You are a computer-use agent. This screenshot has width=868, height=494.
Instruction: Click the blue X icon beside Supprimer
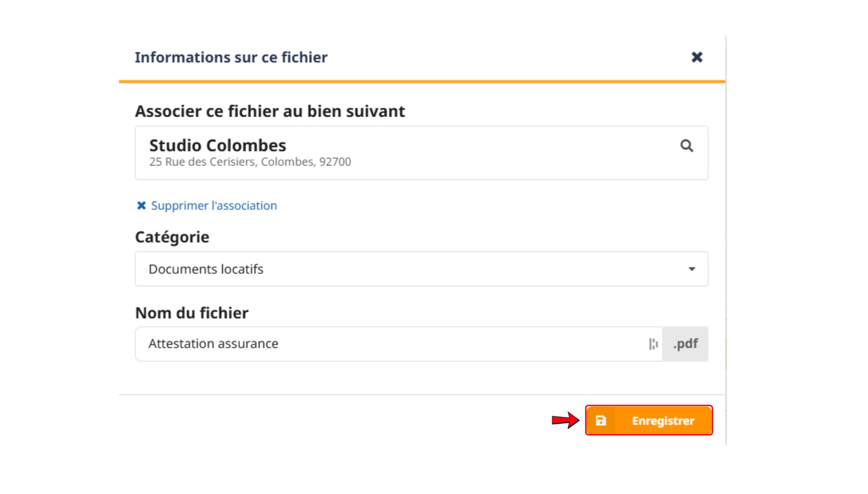click(x=141, y=206)
